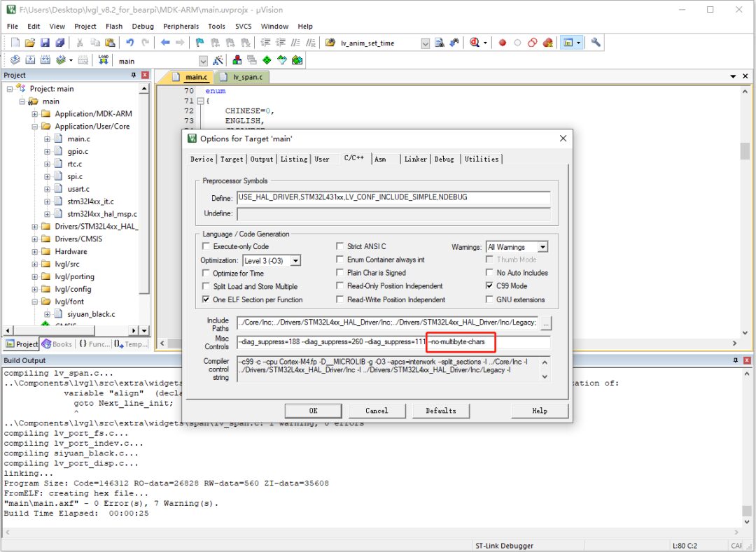Click the New file icon
The image size is (756, 552).
[x=15, y=43]
